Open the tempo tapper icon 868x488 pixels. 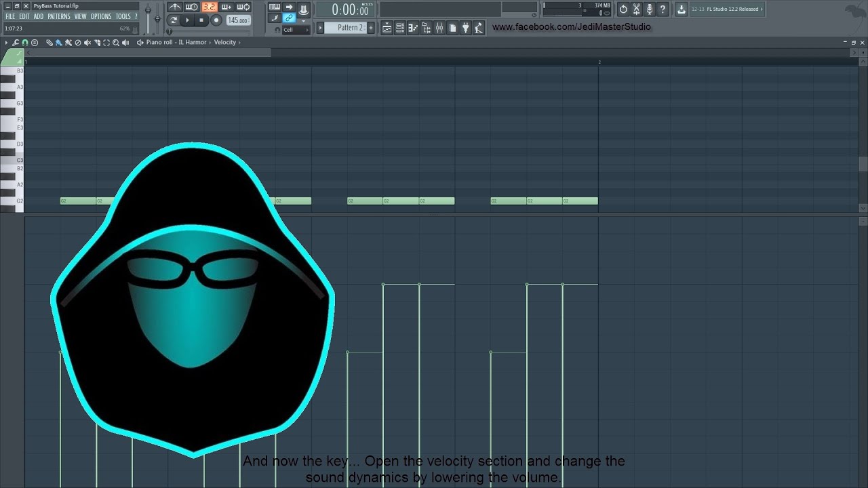478,28
